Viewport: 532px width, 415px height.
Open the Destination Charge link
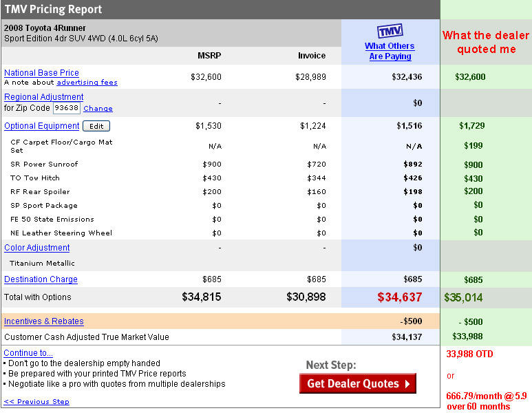click(41, 279)
